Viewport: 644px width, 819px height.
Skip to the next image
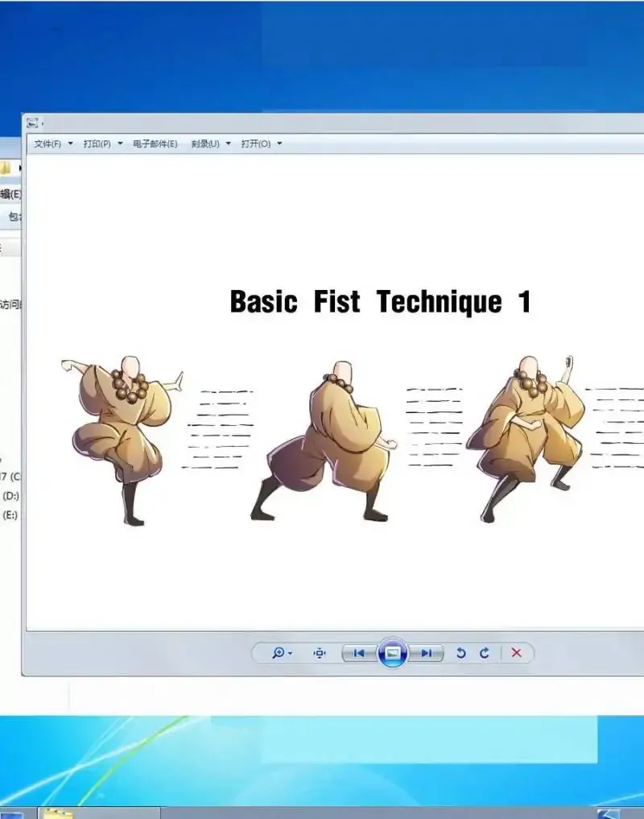(427, 653)
